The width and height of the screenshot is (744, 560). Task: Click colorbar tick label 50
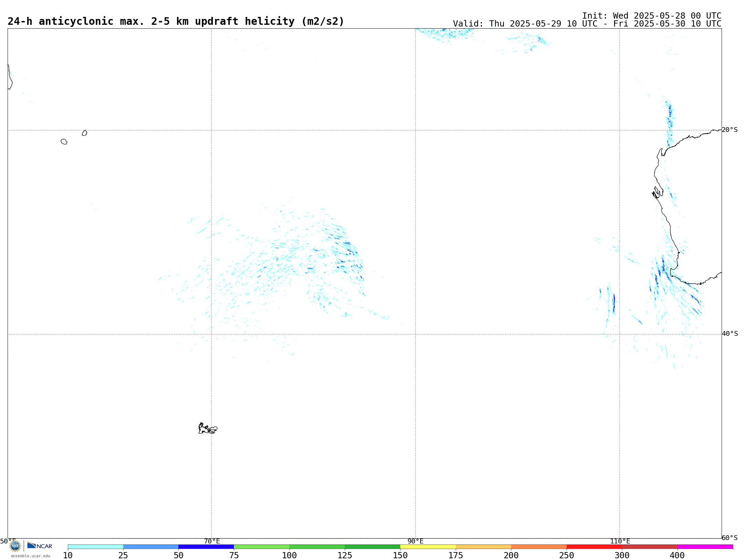coord(178,556)
